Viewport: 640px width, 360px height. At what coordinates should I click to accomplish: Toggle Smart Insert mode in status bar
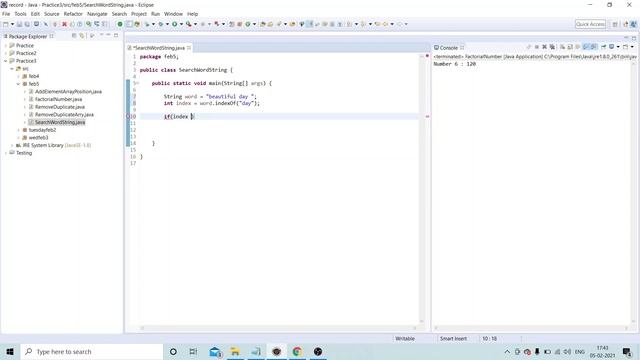pos(453,338)
